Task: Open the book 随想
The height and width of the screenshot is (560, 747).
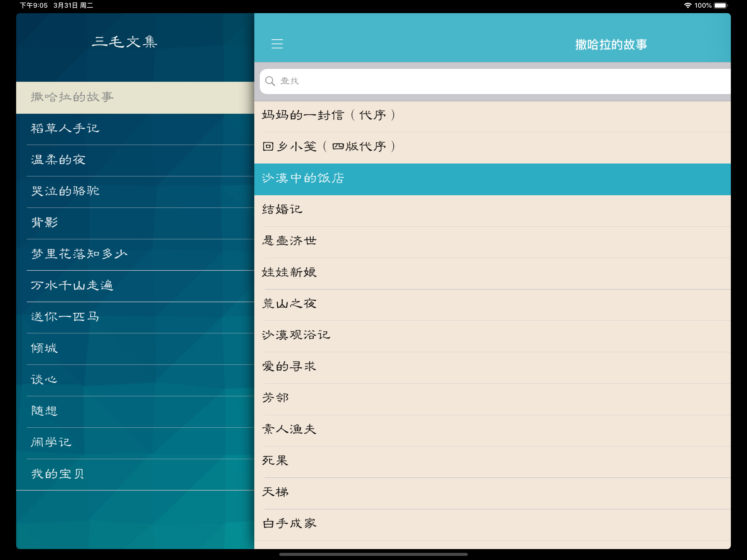Action: [x=135, y=412]
